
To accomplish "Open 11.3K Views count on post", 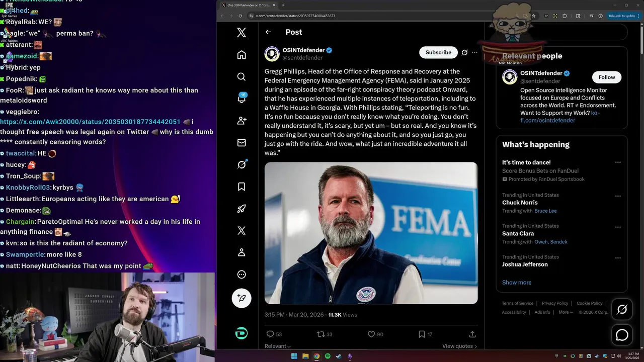I will coord(343,315).
